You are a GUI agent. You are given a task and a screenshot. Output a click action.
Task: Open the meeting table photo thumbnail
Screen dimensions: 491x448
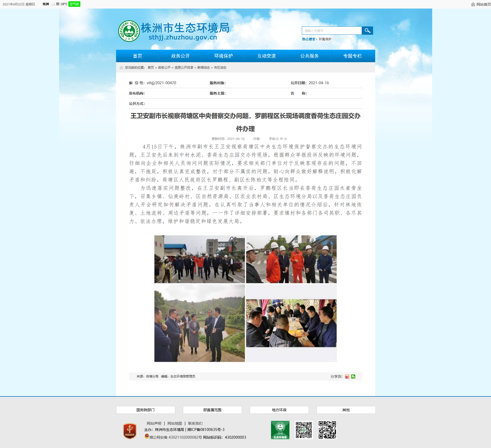click(291, 323)
